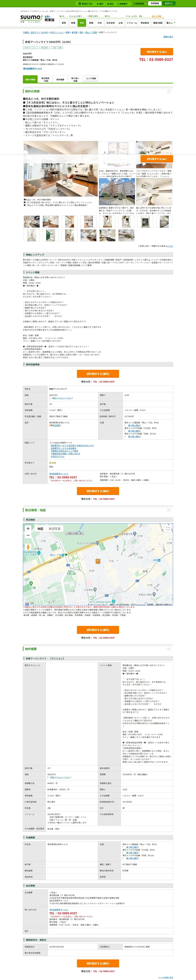The image size is (196, 980).
Task: Click 資料請求する button below the map
Action: (98, 630)
